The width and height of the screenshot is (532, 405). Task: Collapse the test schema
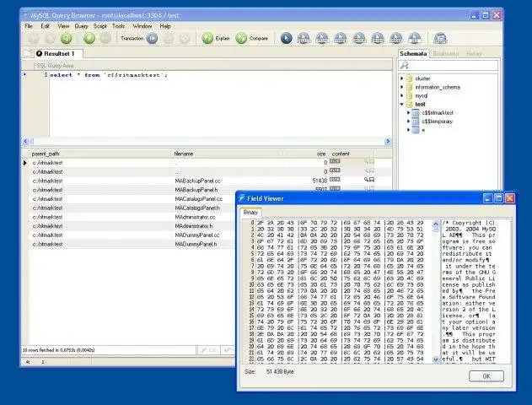pyautogui.click(x=402, y=105)
